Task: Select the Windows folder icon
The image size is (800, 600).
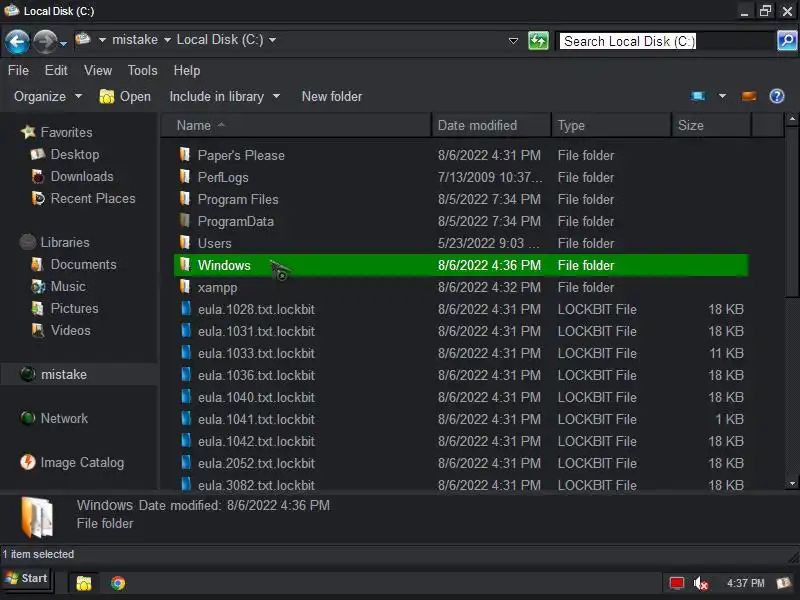Action: coord(185,264)
